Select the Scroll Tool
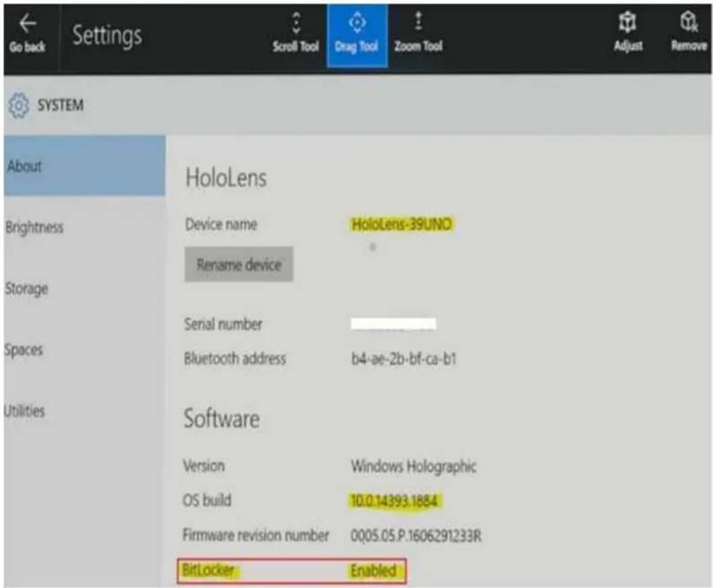This screenshot has height=588, width=713. tap(296, 34)
